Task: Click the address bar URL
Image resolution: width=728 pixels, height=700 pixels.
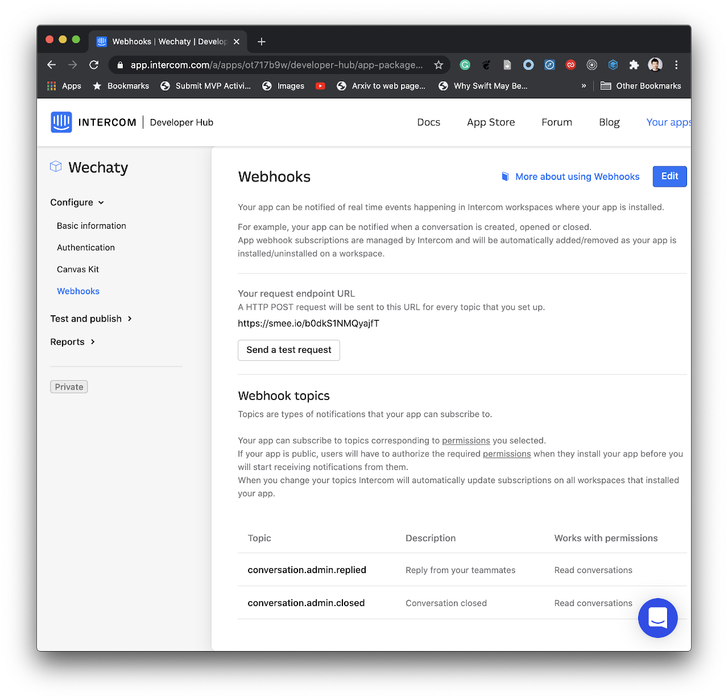Action: [x=276, y=65]
